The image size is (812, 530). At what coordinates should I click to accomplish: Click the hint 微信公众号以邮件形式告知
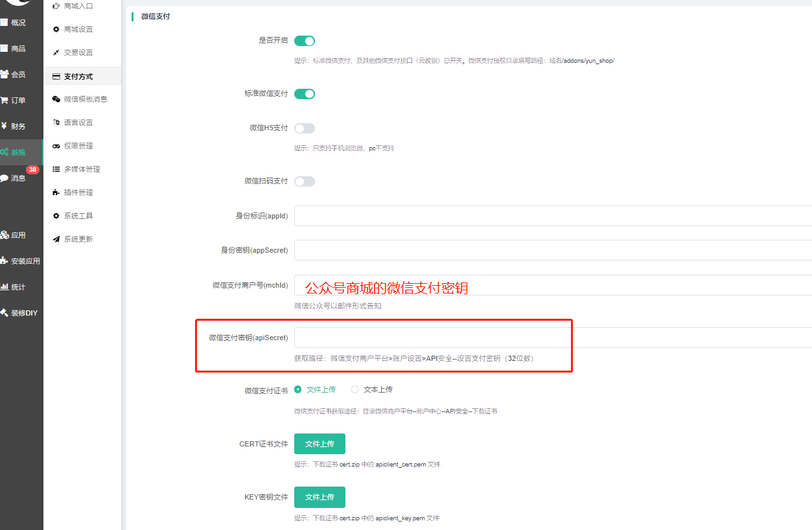pyautogui.click(x=338, y=306)
